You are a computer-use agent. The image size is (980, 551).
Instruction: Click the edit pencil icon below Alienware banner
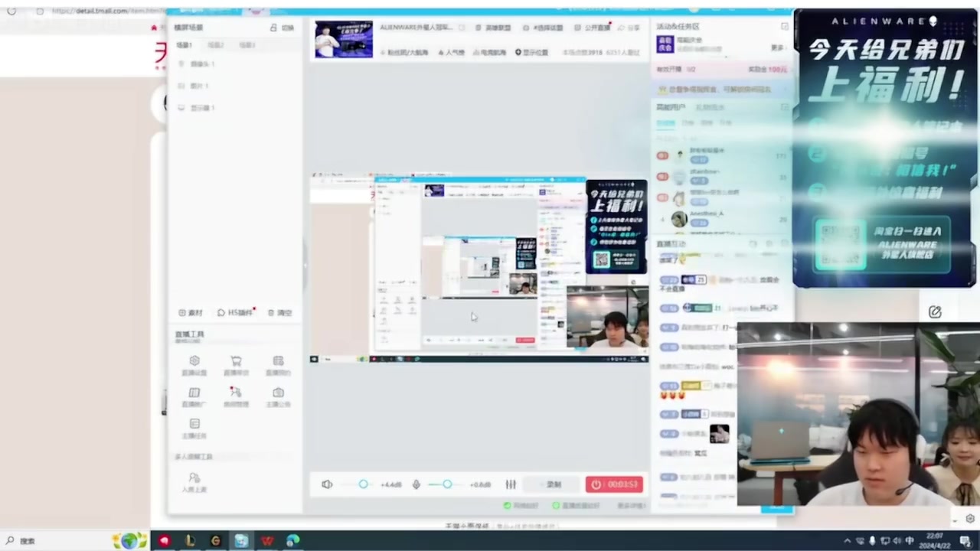[x=935, y=311]
